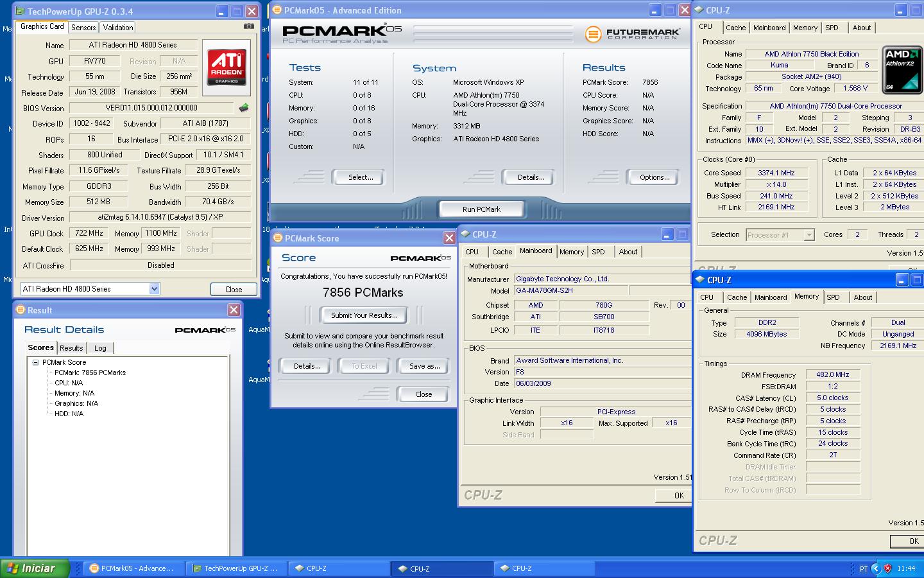Click the Close button in GPU-Z
This screenshot has width=924, height=578.
click(x=234, y=290)
